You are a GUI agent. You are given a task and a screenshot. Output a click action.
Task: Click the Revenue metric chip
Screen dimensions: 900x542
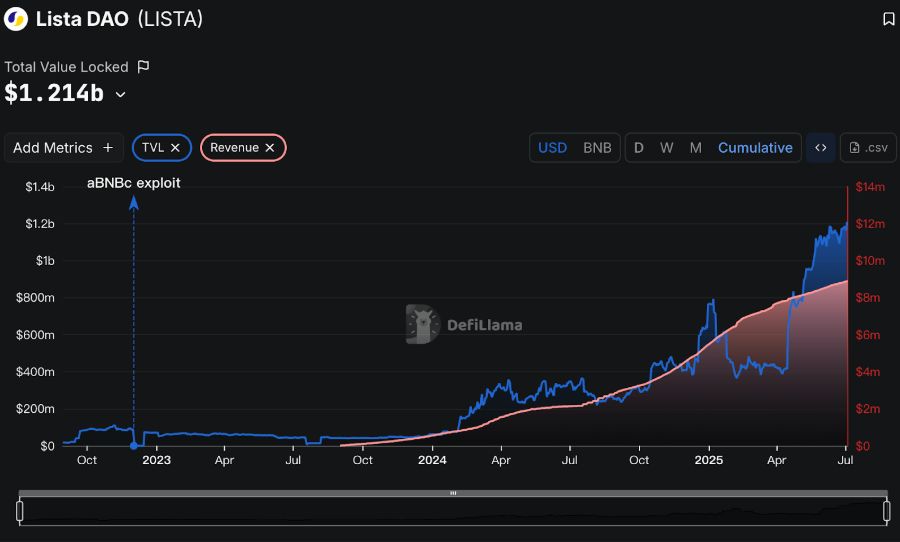[x=234, y=148]
